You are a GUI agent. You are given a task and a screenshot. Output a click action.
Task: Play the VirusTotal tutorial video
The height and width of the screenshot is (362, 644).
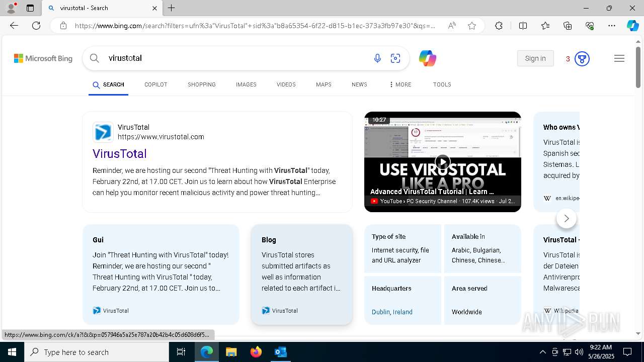pos(442,162)
